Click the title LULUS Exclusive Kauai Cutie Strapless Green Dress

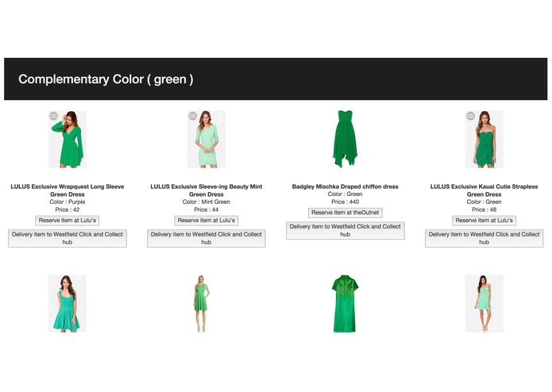tap(484, 190)
